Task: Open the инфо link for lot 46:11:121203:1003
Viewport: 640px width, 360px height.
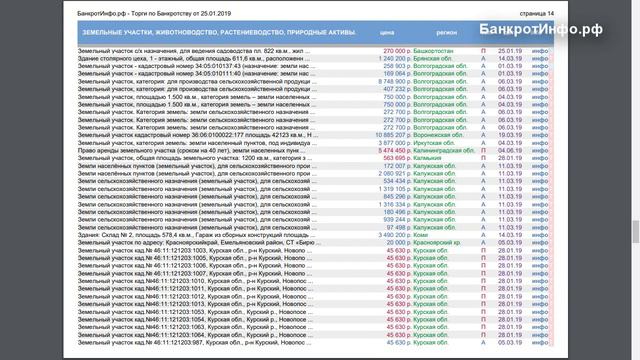Action: tap(540, 251)
